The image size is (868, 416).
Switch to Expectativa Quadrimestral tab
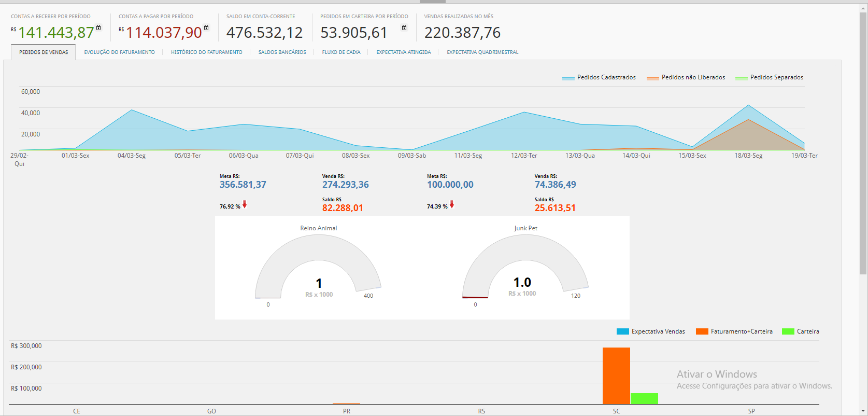[482, 52]
